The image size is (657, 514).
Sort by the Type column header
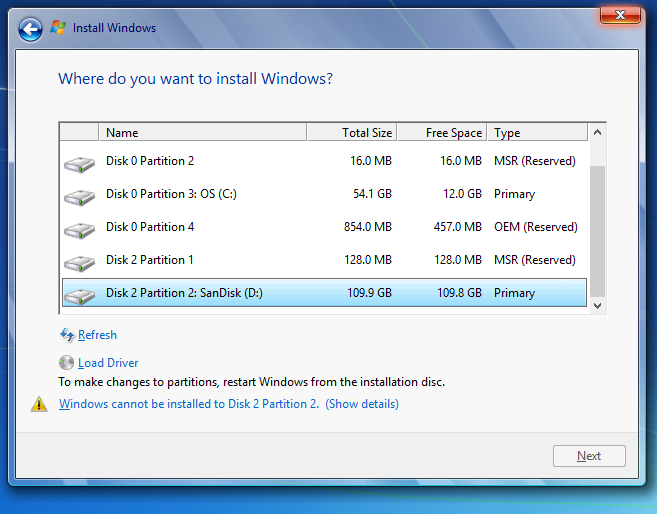coord(538,132)
